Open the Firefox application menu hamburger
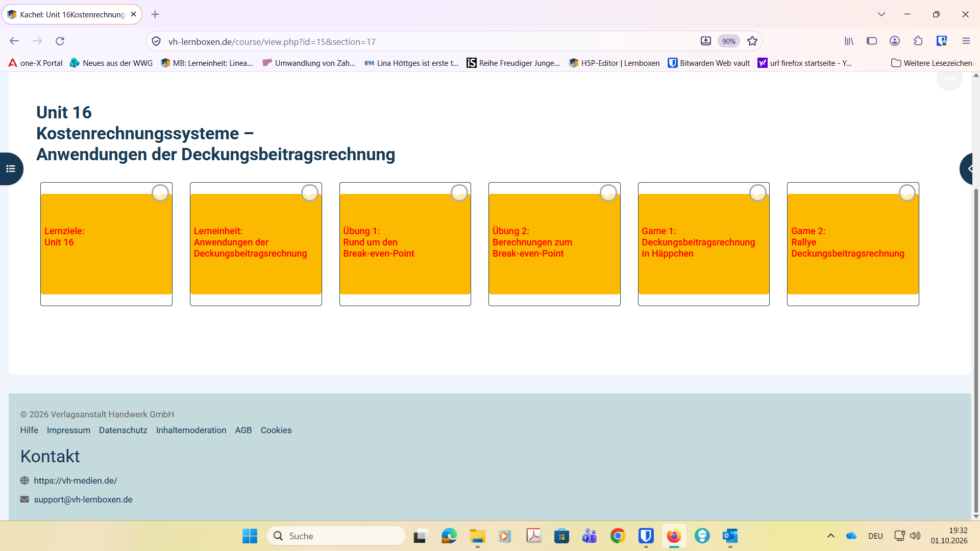Image resolution: width=980 pixels, height=551 pixels. (966, 41)
